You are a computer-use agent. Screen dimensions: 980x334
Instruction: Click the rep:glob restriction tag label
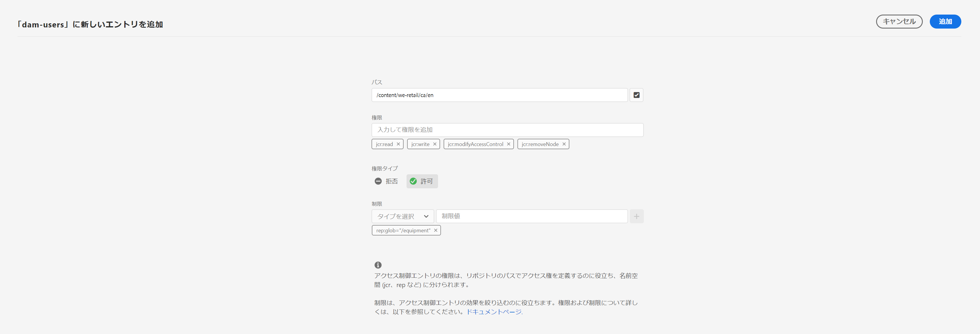click(403, 230)
